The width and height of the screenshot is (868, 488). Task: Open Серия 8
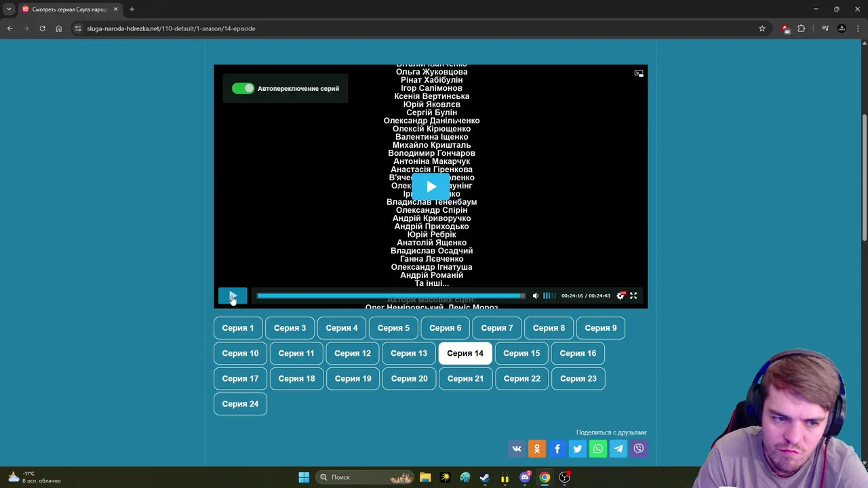point(549,328)
